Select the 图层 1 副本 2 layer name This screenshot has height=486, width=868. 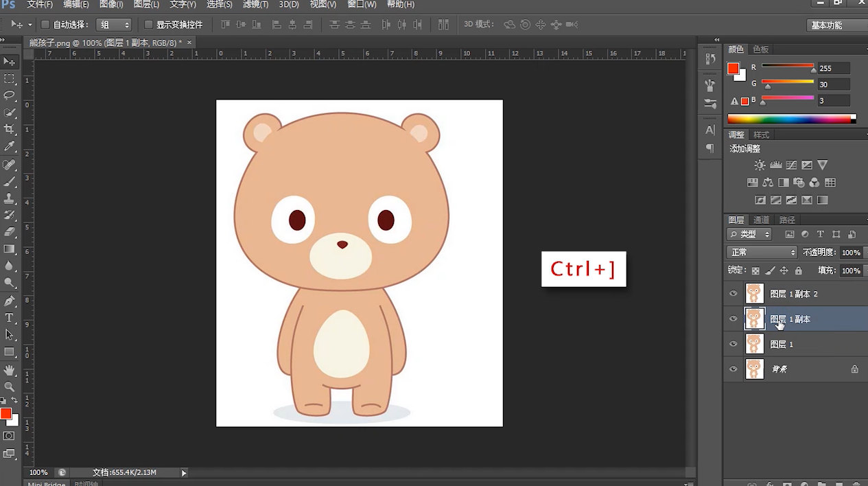793,294
